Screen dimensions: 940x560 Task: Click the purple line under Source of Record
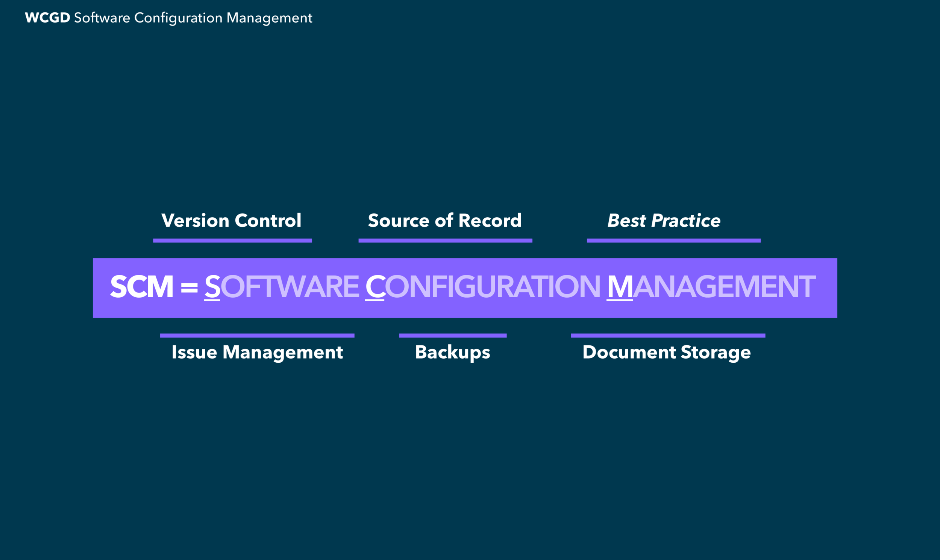click(x=445, y=241)
